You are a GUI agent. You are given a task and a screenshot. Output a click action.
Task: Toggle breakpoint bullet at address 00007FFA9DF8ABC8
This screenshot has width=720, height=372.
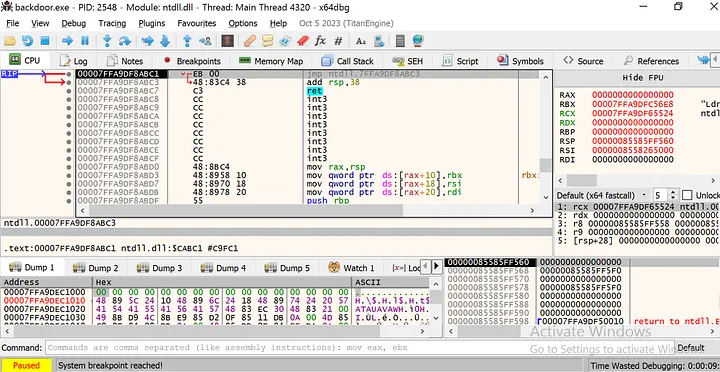click(68, 99)
